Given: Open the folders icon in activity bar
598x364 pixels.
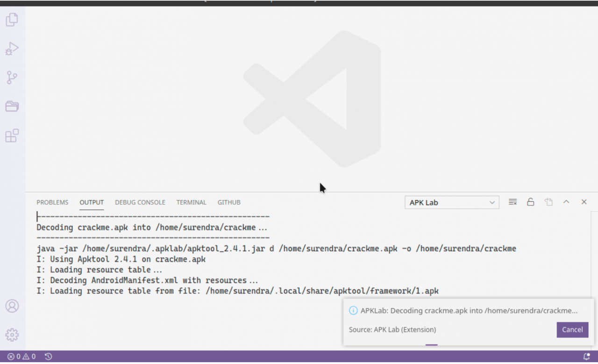Looking at the screenshot, I should (12, 106).
